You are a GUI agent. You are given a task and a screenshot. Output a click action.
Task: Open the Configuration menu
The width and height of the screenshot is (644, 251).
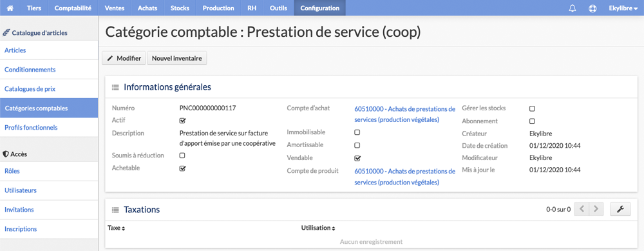click(320, 8)
